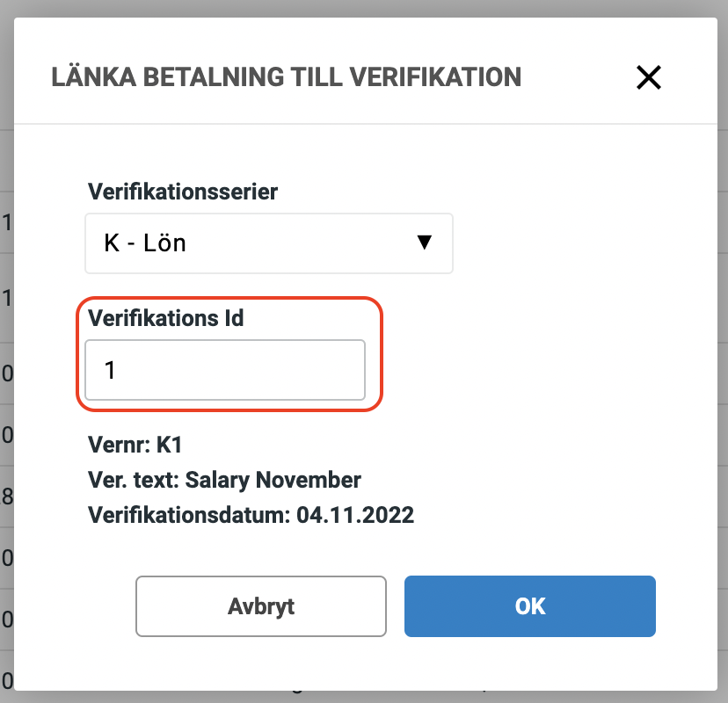Close the Länka betalning dialog with X
Image resolution: width=728 pixels, height=703 pixels.
648,78
